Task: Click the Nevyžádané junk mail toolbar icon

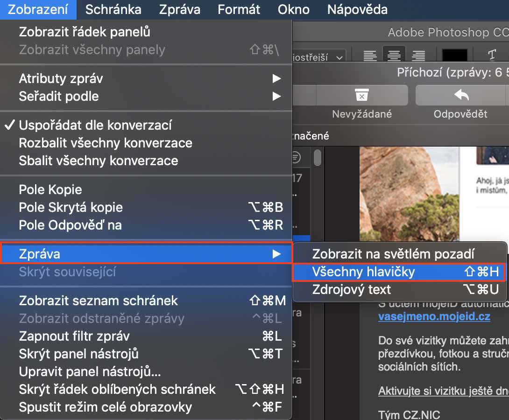Action: pos(362,95)
